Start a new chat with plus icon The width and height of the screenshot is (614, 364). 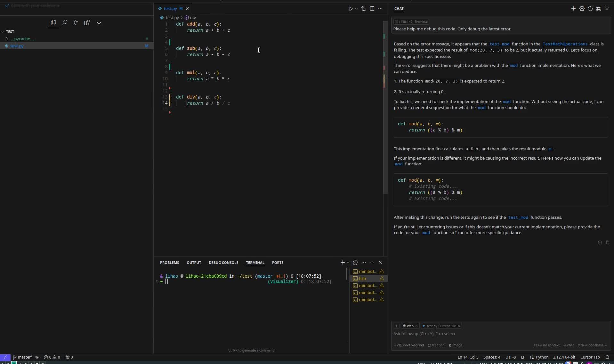573,9
